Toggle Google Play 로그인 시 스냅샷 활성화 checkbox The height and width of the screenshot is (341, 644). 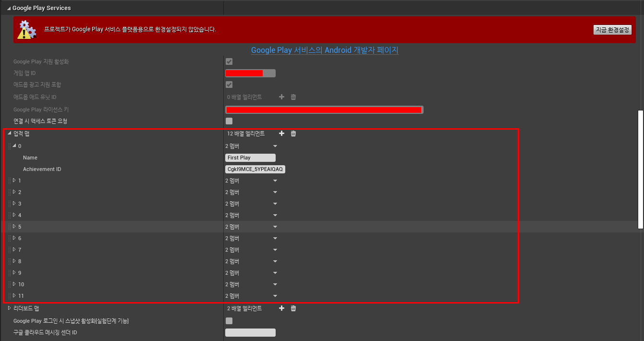(x=229, y=321)
